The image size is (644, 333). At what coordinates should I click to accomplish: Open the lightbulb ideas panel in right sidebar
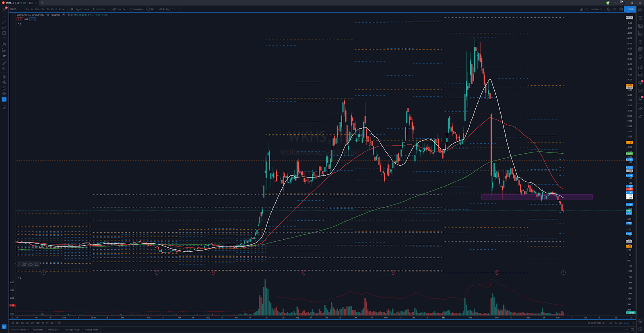640,57
